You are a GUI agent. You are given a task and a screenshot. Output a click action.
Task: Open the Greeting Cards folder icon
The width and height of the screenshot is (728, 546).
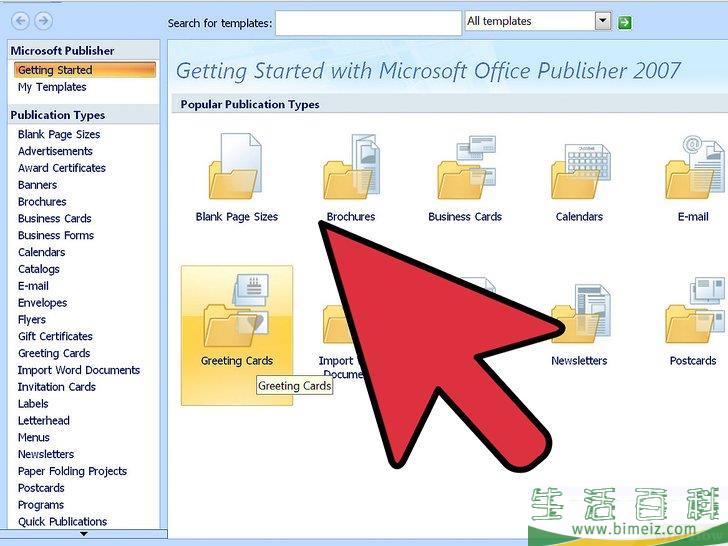236,310
